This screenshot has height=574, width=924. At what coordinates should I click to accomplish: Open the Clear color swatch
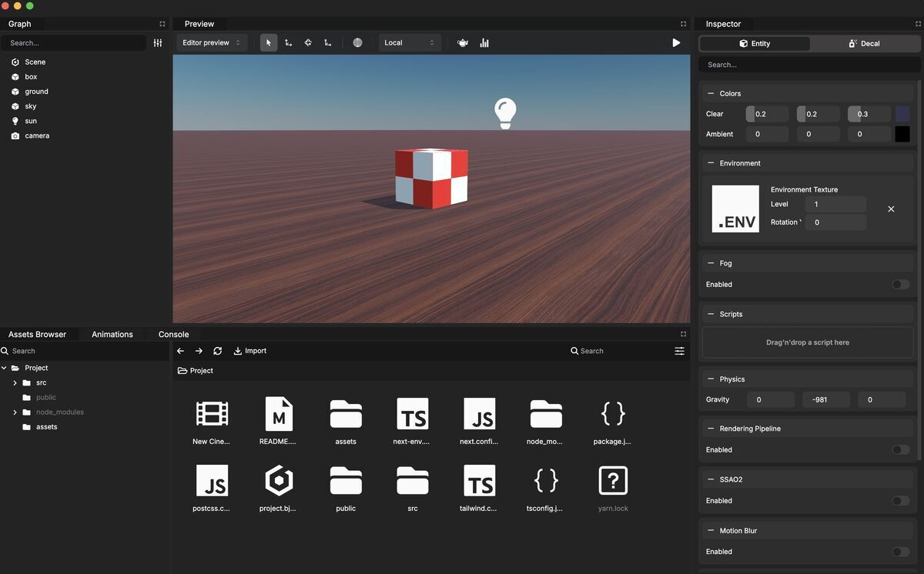point(902,114)
